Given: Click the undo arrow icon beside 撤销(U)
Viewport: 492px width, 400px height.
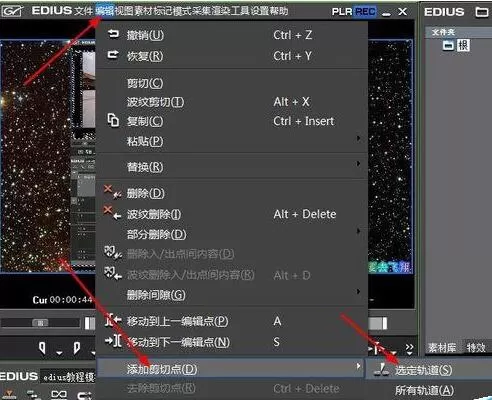Looking at the screenshot, I should 113,34.
